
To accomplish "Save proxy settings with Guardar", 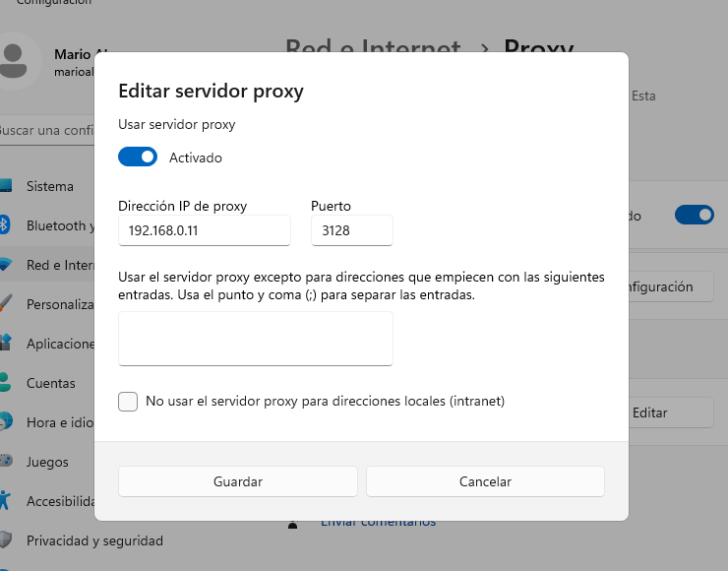I will coord(238,481).
